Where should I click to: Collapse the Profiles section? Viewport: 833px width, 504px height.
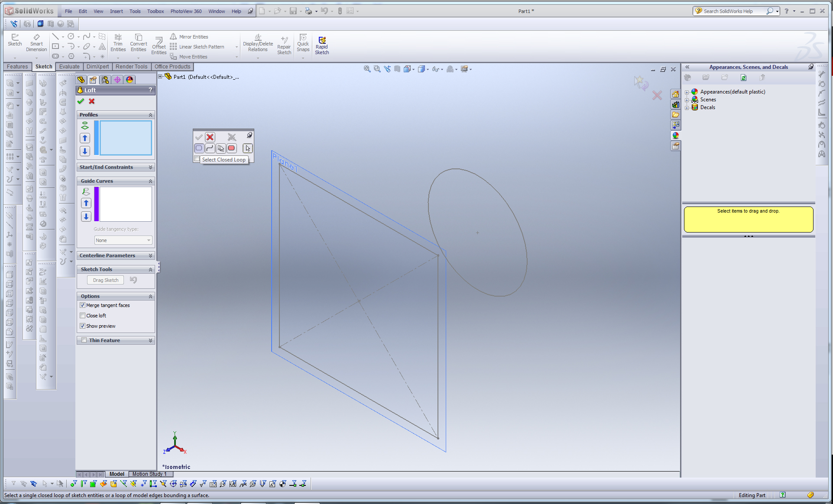tap(150, 115)
